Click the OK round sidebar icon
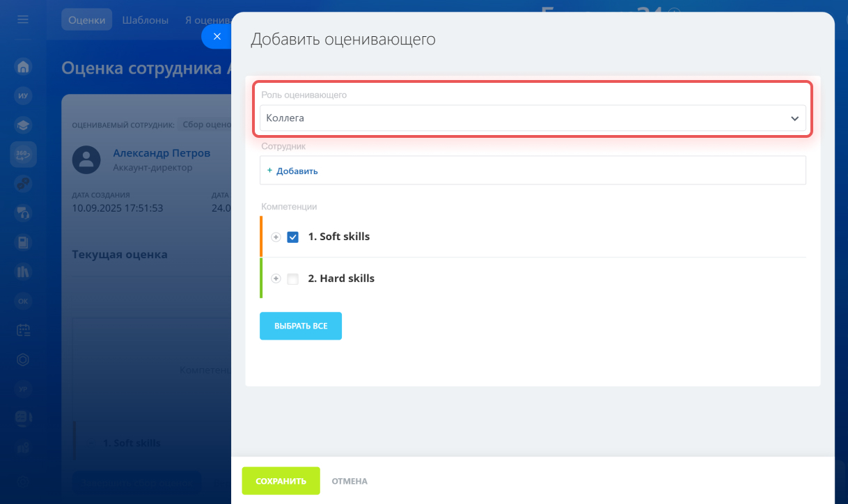The image size is (848, 504). tap(23, 301)
